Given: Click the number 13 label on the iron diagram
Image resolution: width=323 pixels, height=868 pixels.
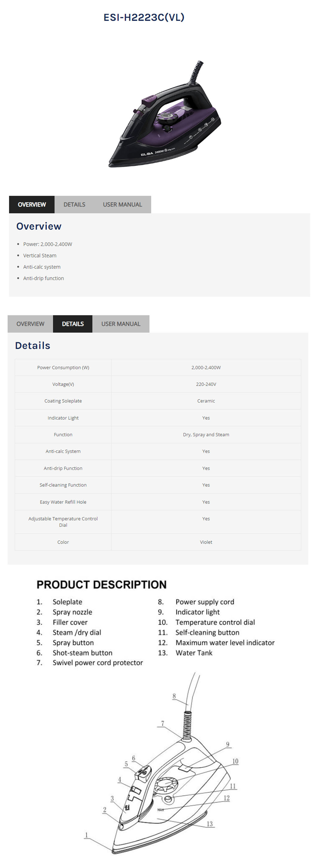Looking at the screenshot, I should [x=209, y=824].
